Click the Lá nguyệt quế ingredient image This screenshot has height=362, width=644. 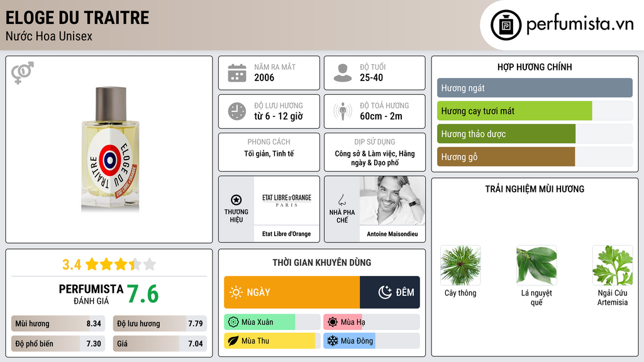tap(536, 266)
